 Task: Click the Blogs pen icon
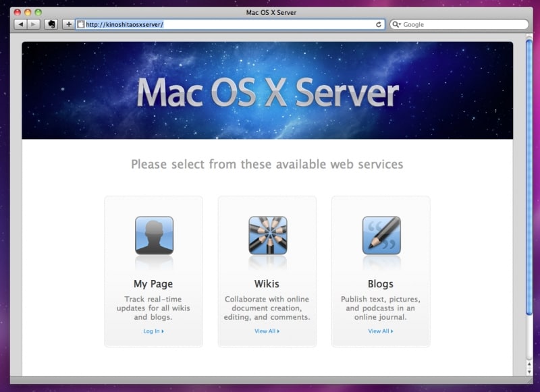point(381,235)
